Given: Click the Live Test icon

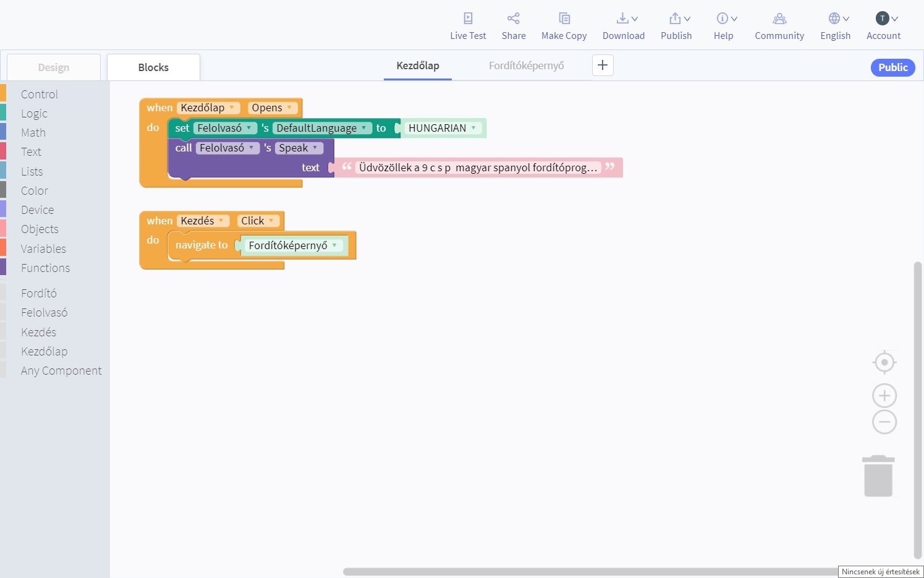Looking at the screenshot, I should [468, 19].
